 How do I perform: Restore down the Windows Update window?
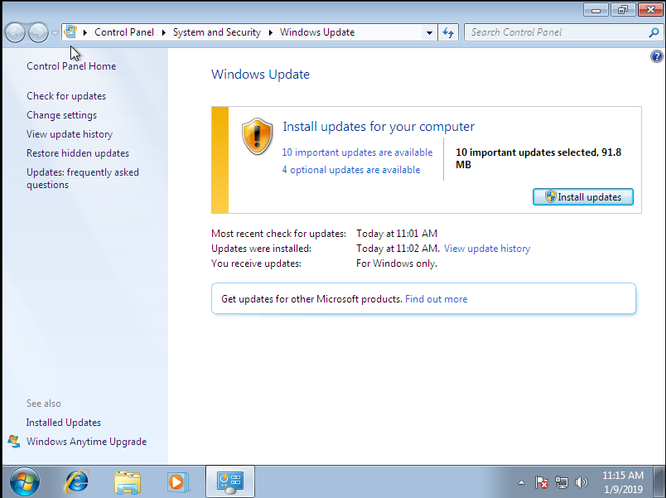pyautogui.click(x=623, y=10)
